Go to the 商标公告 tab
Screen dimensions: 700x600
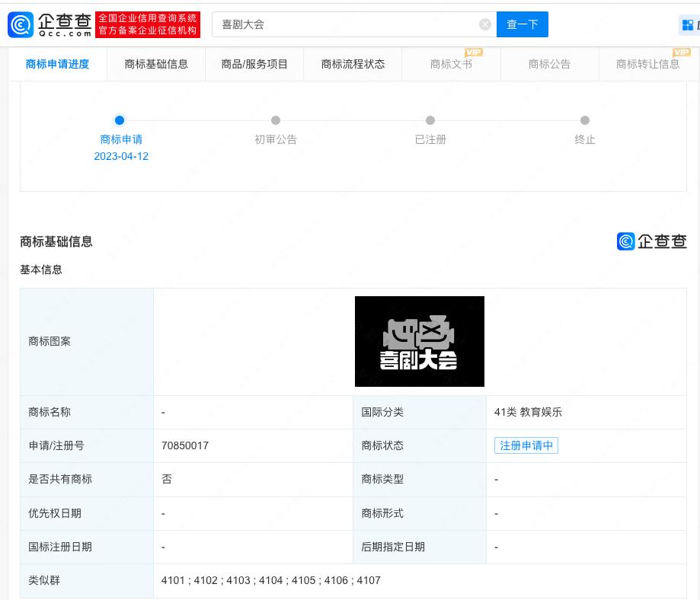549,64
